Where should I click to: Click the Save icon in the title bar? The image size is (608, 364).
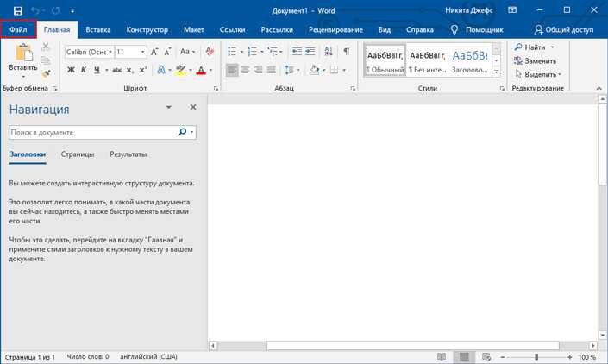coord(18,10)
